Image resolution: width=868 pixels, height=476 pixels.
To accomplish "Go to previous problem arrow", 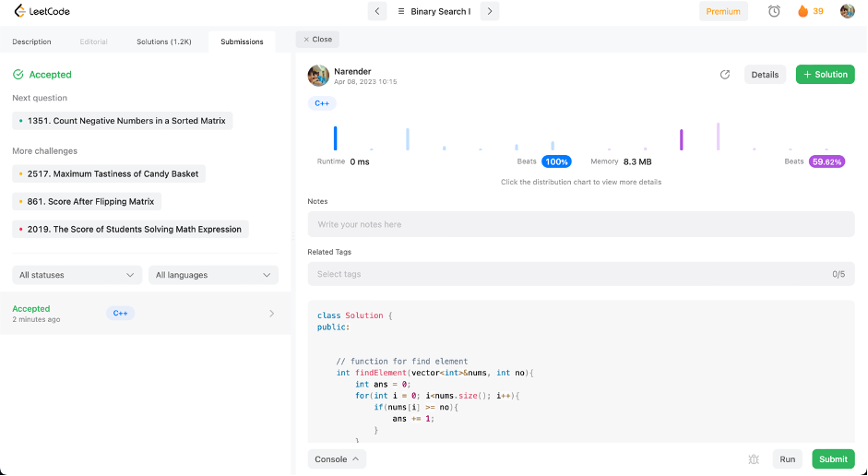I will (377, 11).
